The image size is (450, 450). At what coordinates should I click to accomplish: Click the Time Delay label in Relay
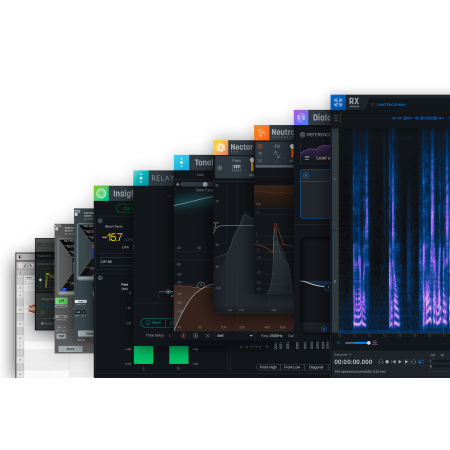click(155, 335)
